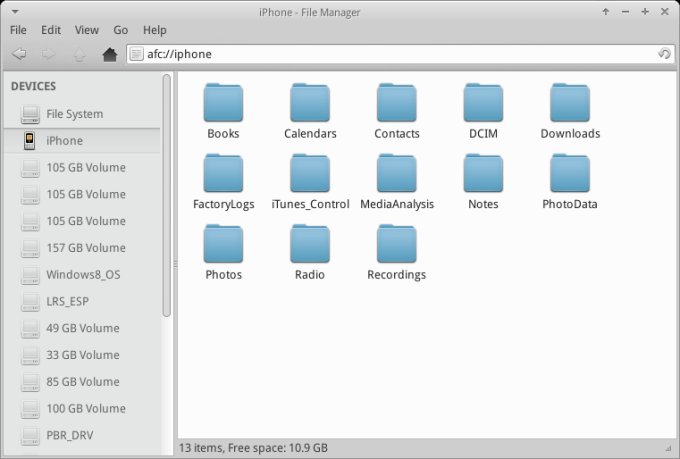
Task: Go up to the parent folder
Action: click(80, 54)
